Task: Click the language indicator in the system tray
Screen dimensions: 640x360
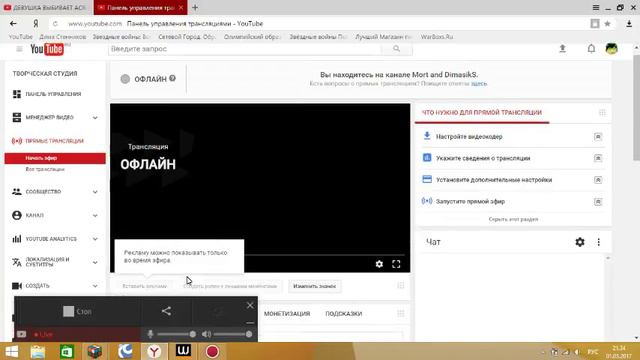Action: [593, 351]
